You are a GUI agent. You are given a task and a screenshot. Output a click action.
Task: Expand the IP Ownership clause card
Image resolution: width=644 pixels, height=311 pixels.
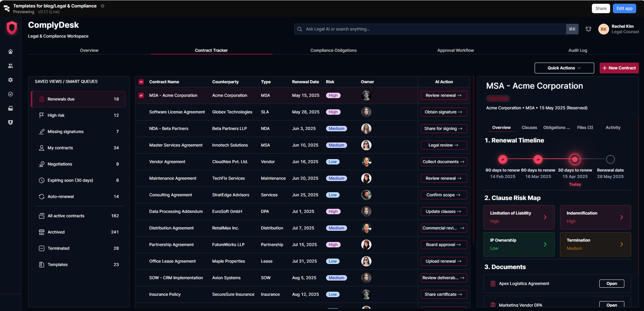(519, 244)
